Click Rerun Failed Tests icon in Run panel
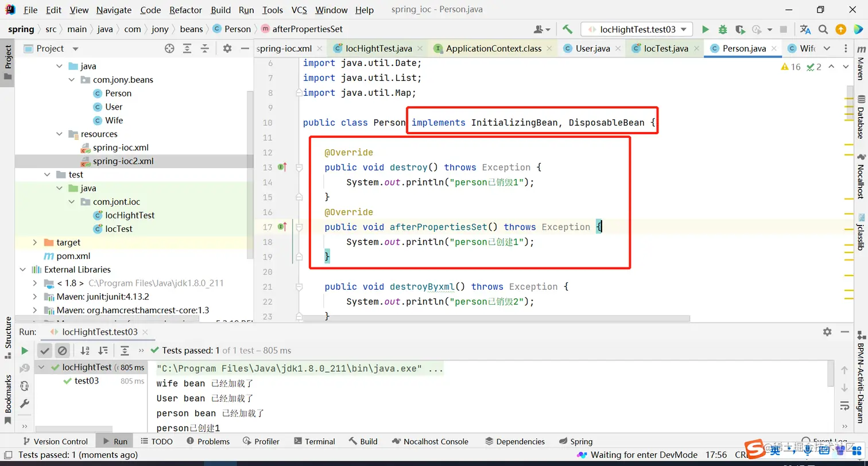 [25, 368]
